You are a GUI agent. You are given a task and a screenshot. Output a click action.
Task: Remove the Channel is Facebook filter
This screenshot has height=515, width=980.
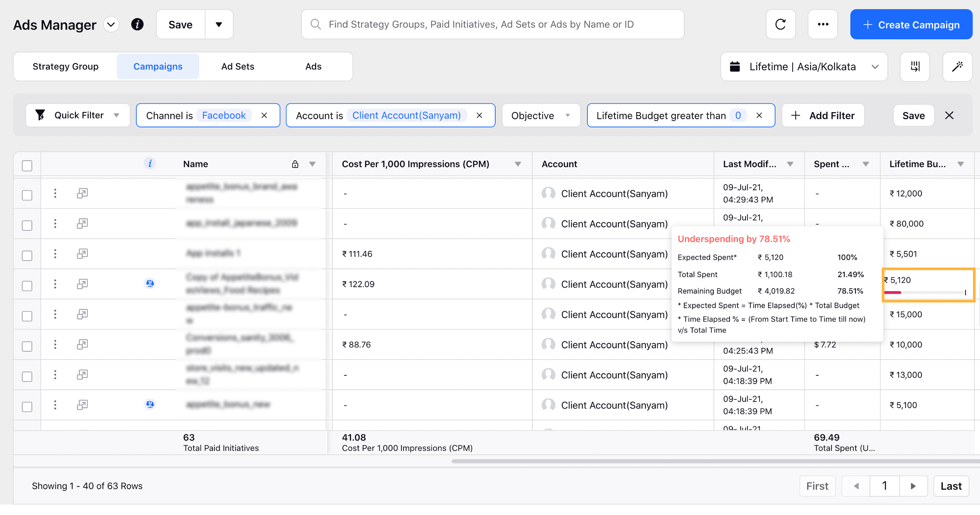tap(265, 115)
